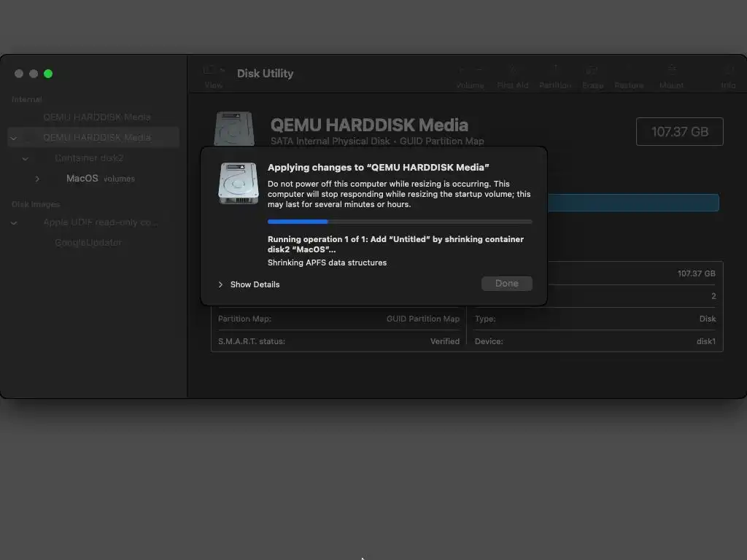Open the Partition tool in the toolbar
Viewport: 747px width, 560px height.
pos(555,76)
